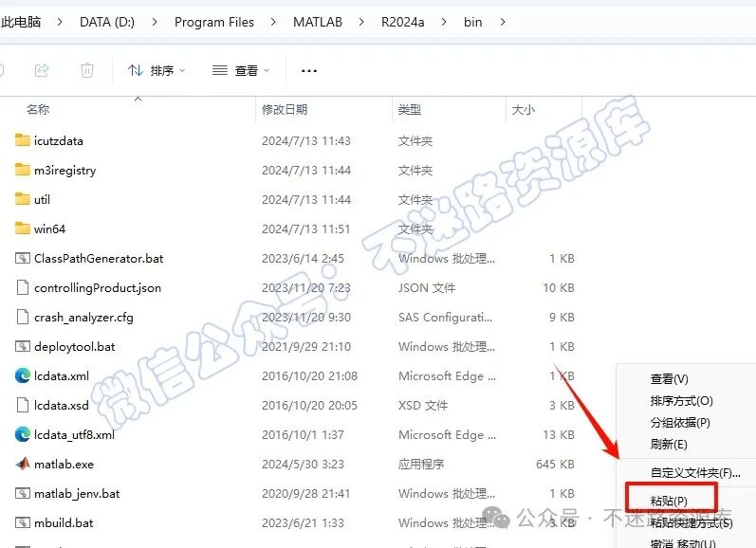Select the file name m3iregistry

pyautogui.click(x=65, y=170)
